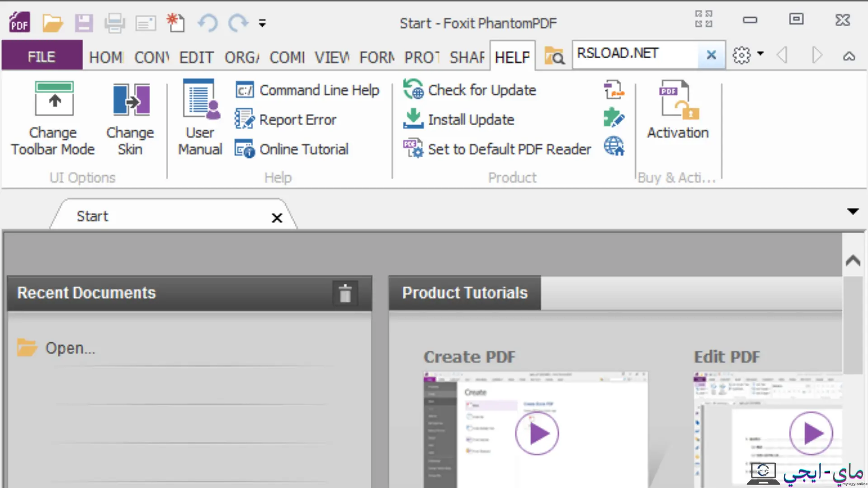Go to next search result arrow

point(817,55)
